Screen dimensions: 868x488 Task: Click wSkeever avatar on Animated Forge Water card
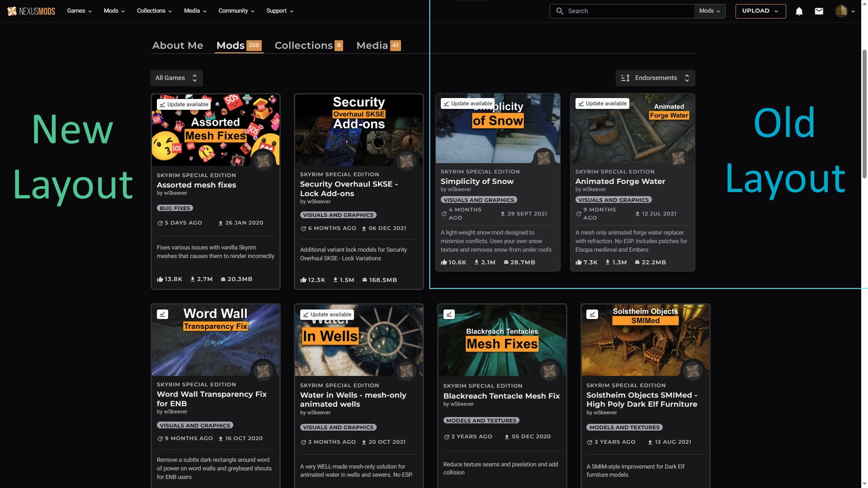pyautogui.click(x=678, y=158)
